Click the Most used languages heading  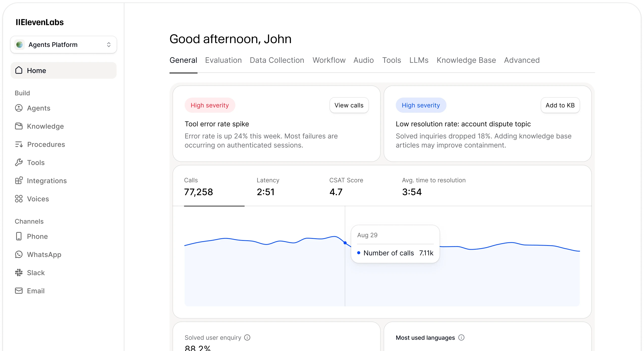[x=425, y=337]
